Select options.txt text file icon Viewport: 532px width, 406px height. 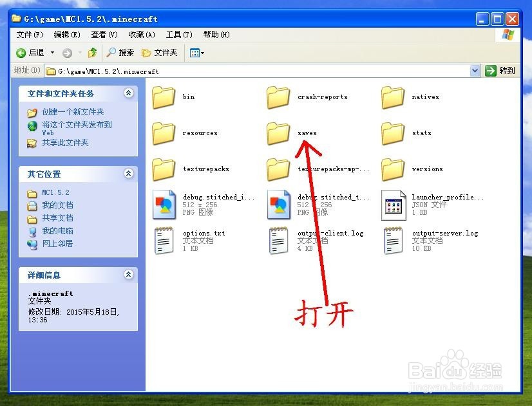point(164,241)
